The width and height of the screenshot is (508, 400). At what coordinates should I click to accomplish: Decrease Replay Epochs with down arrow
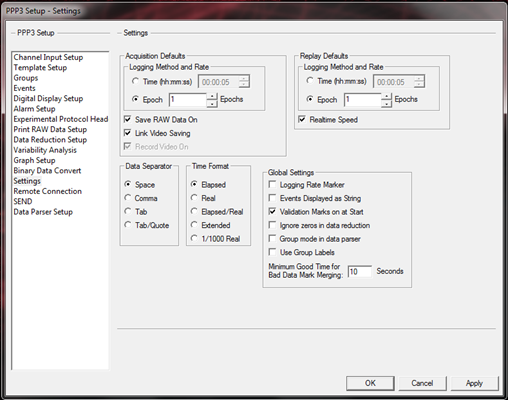pyautogui.click(x=386, y=104)
